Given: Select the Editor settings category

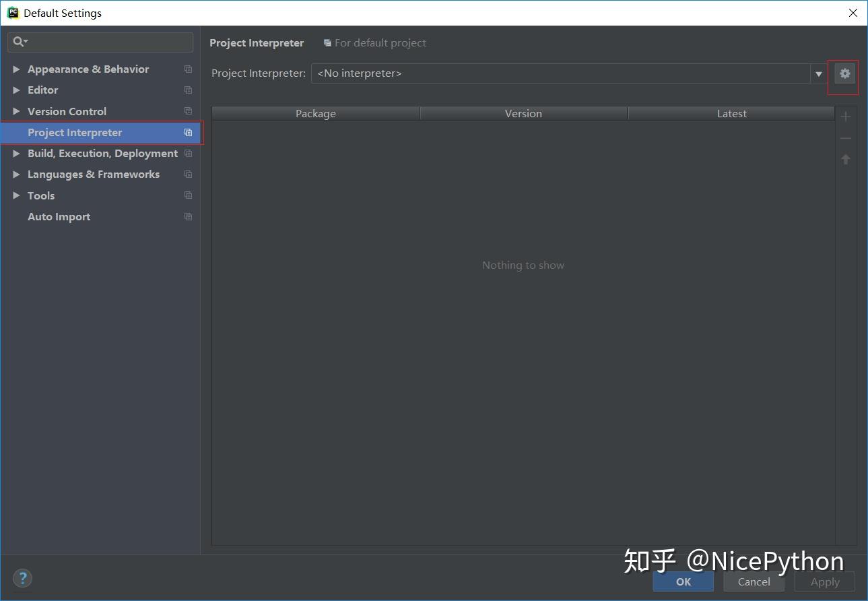Looking at the screenshot, I should [x=42, y=90].
